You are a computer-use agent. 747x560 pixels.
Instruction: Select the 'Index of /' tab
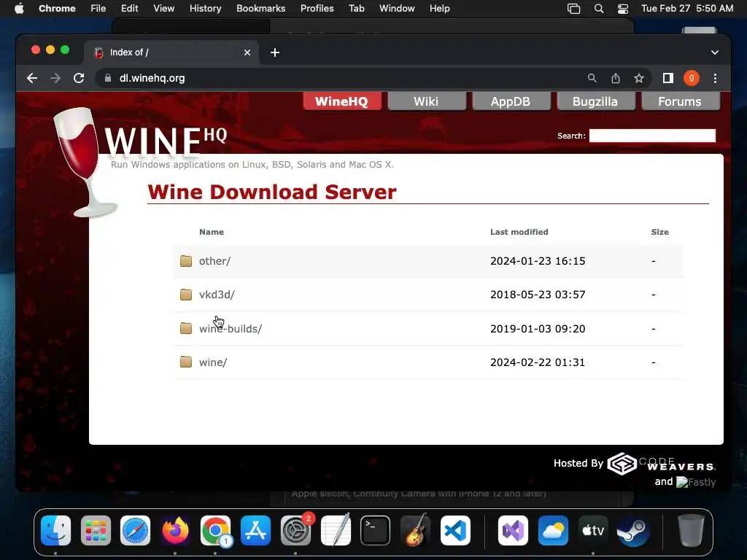coord(171,52)
